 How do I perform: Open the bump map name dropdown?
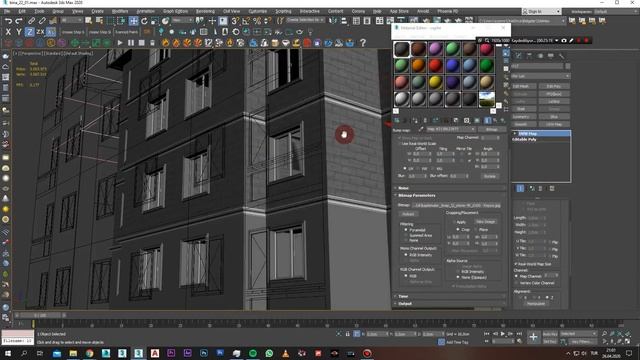pyautogui.click(x=451, y=129)
